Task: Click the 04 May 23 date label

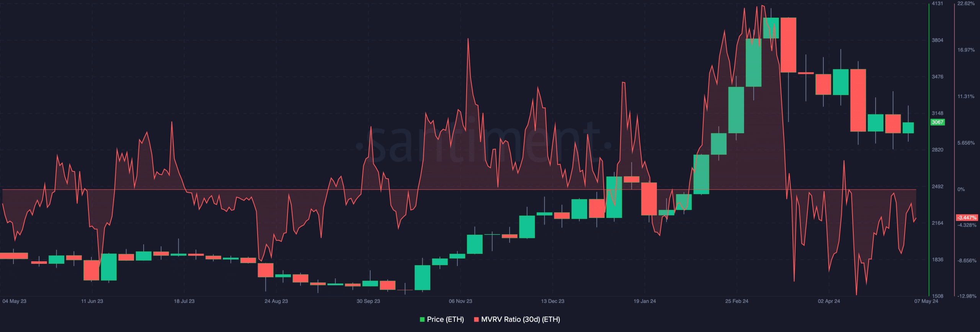Action: pos(14,301)
